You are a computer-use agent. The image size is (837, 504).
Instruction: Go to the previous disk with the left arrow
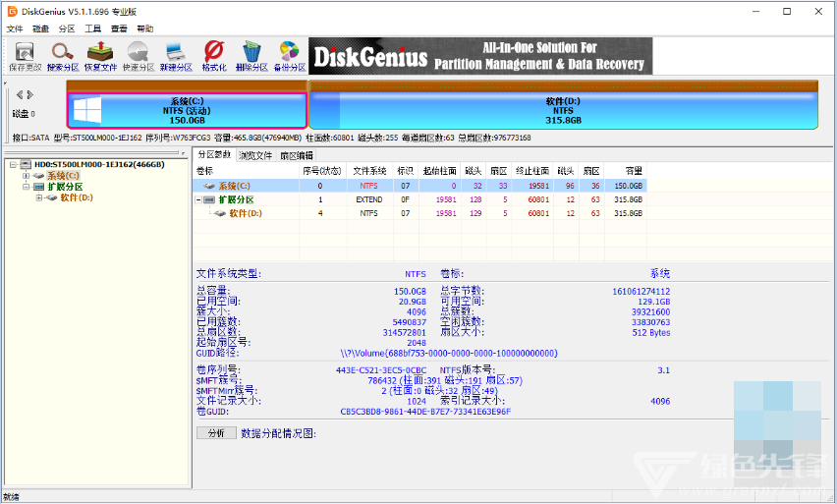20,94
